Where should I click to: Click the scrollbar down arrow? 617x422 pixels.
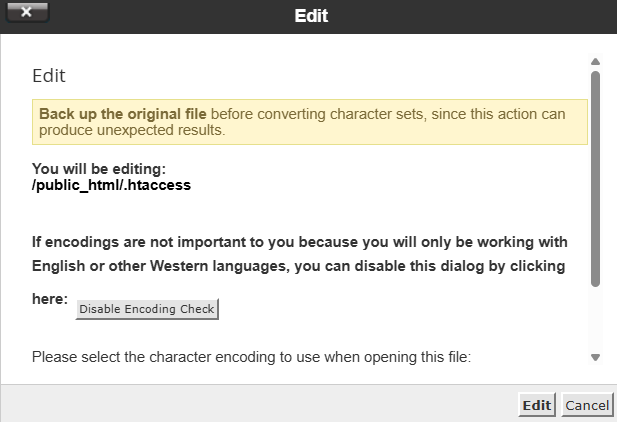[x=595, y=357]
